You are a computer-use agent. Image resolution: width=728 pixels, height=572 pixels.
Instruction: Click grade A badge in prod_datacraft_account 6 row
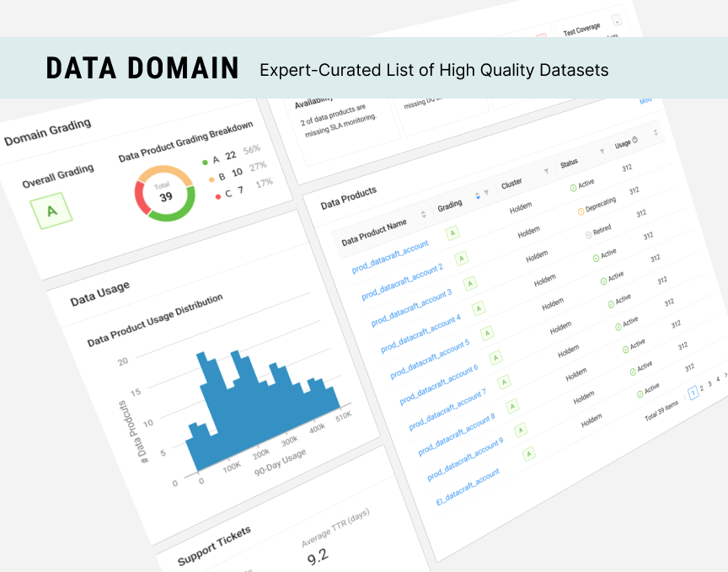click(x=495, y=358)
